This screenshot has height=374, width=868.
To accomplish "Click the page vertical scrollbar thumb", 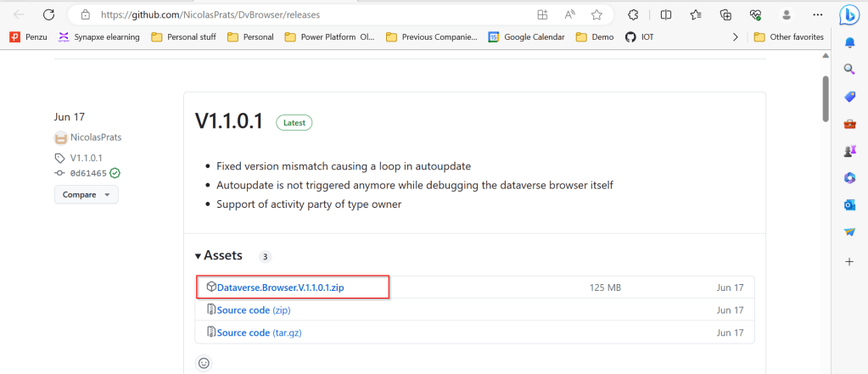I will [826, 99].
